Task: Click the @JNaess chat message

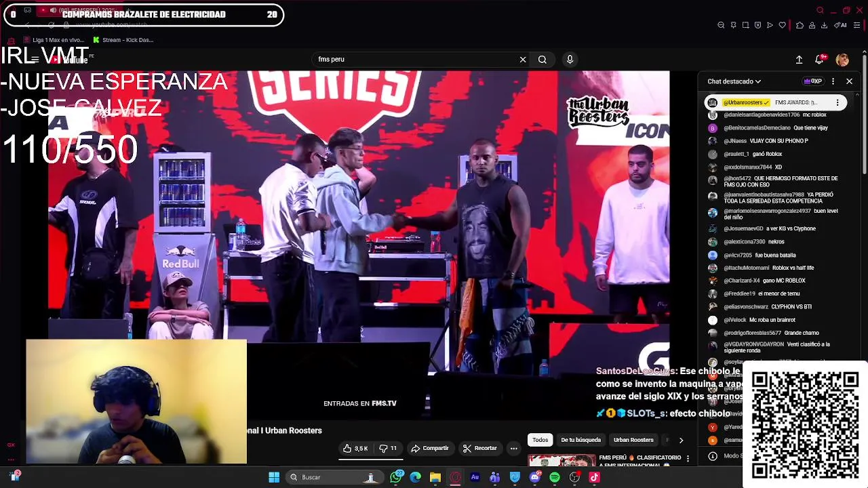Action: point(766,141)
